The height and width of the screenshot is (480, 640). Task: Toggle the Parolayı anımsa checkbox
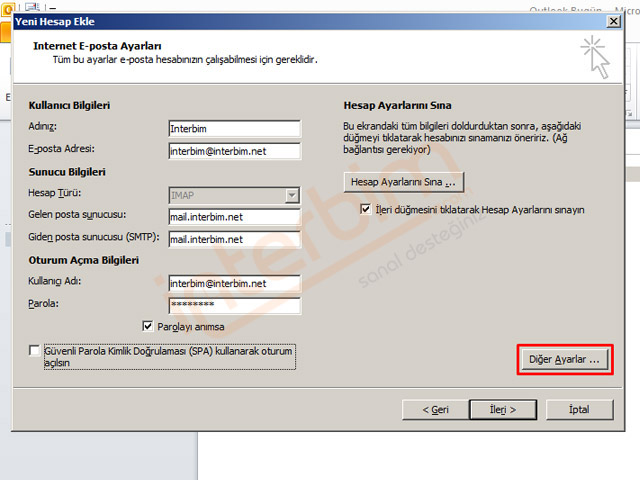149,326
